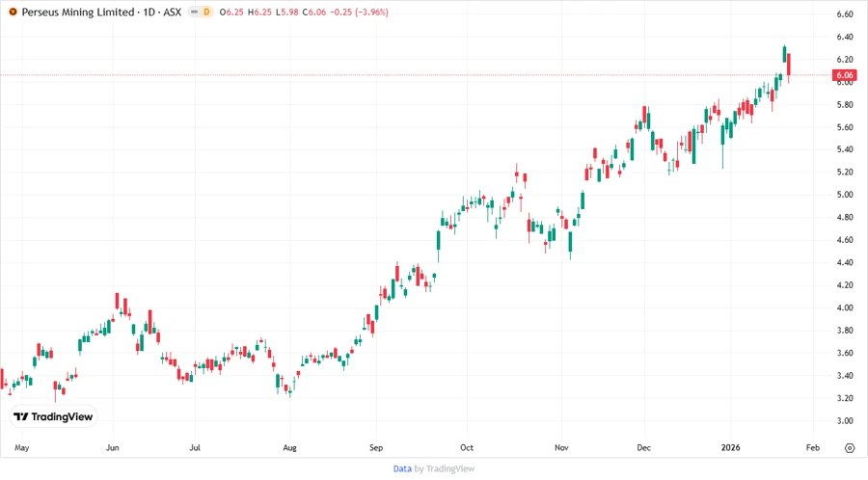This screenshot has width=868, height=480.
Task: Click the L5.98 low value
Action: [287, 13]
